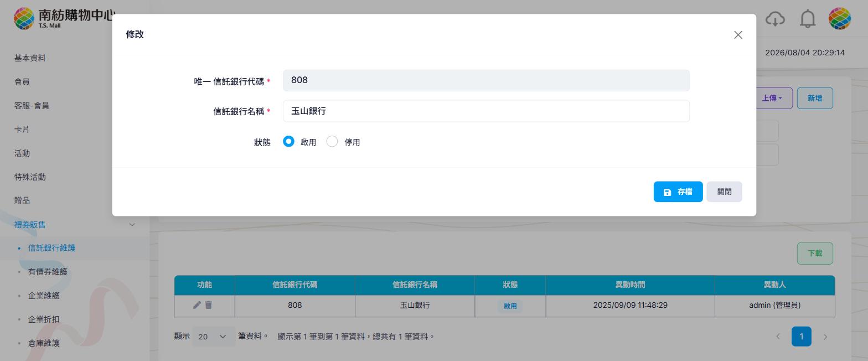Viewport: 868px width, 361px height.
Task: Open the notification bell icon
Action: coord(808,19)
